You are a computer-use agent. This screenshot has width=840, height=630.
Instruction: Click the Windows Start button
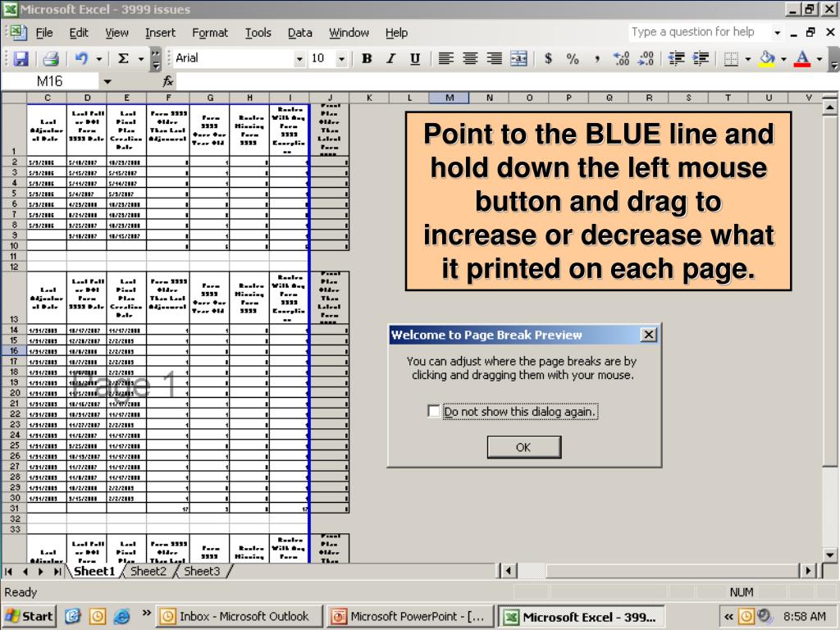pyautogui.click(x=30, y=616)
